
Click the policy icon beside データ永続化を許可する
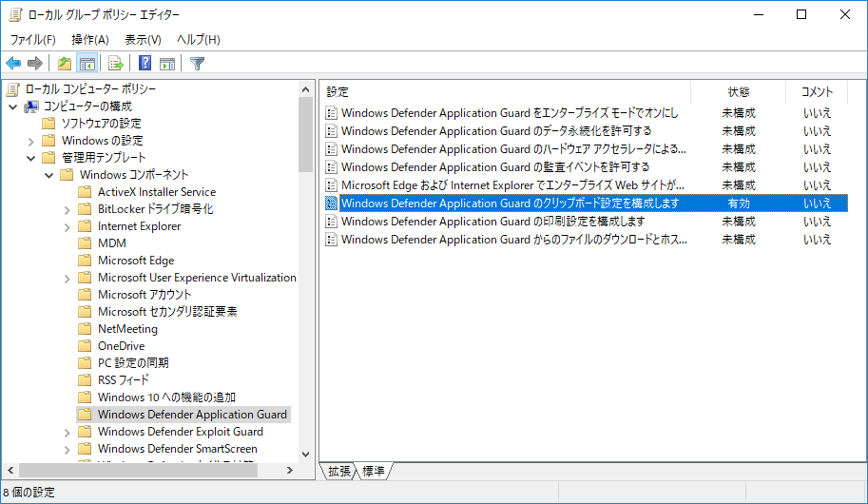coord(331,131)
